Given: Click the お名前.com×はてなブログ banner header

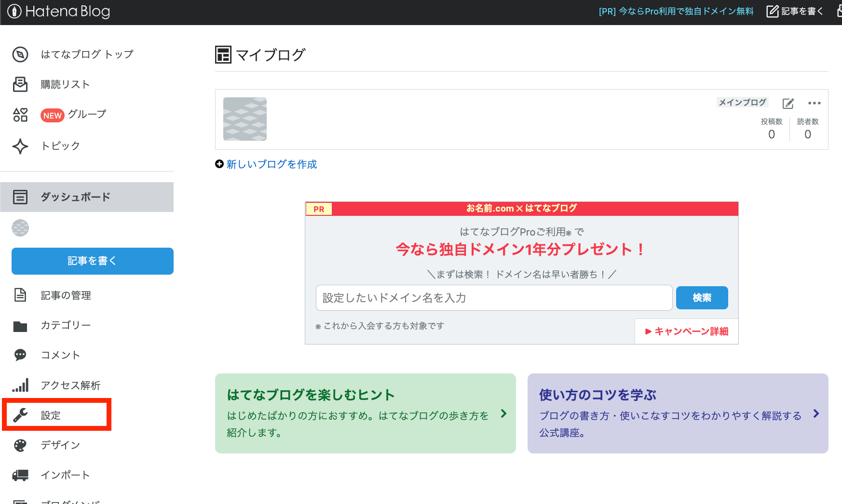Looking at the screenshot, I should pyautogui.click(x=522, y=209).
